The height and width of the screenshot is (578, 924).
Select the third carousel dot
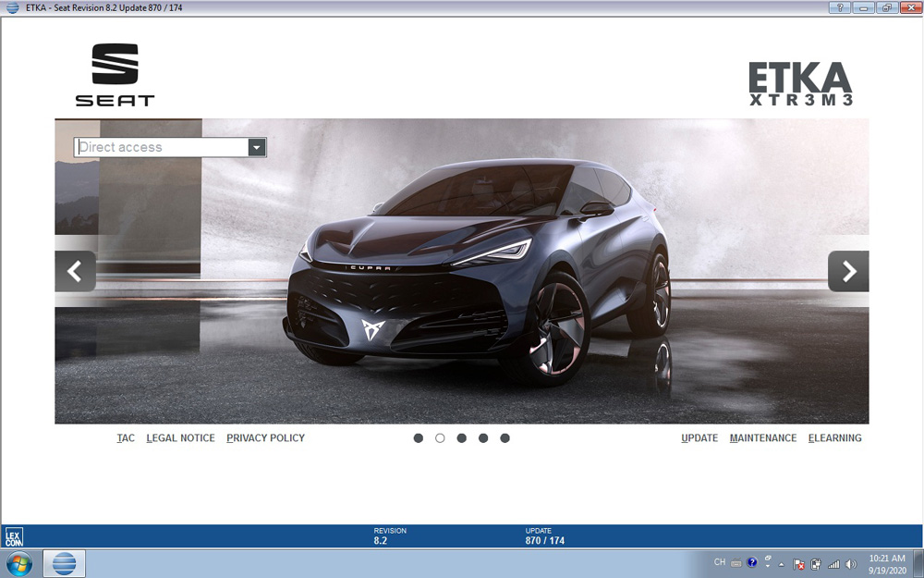(x=461, y=438)
